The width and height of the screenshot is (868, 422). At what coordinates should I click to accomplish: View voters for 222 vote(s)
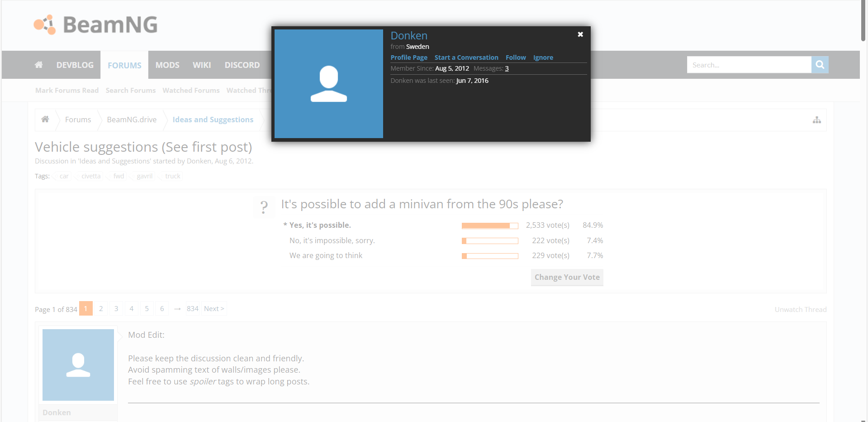(x=550, y=240)
